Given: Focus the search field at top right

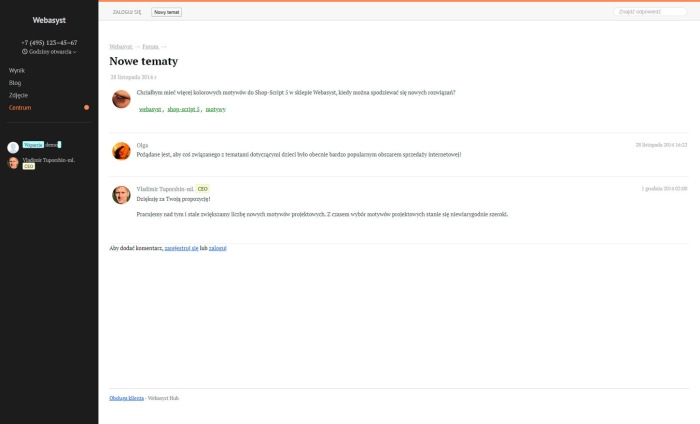Looking at the screenshot, I should (651, 11).
